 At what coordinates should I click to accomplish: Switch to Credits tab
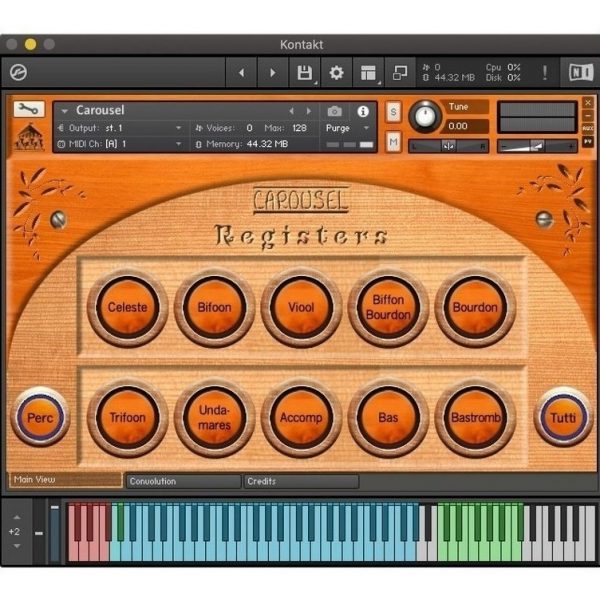click(302, 481)
